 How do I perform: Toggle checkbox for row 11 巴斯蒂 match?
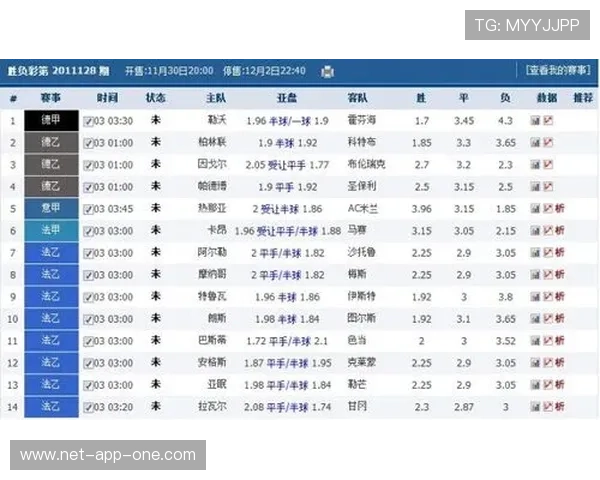point(88,341)
